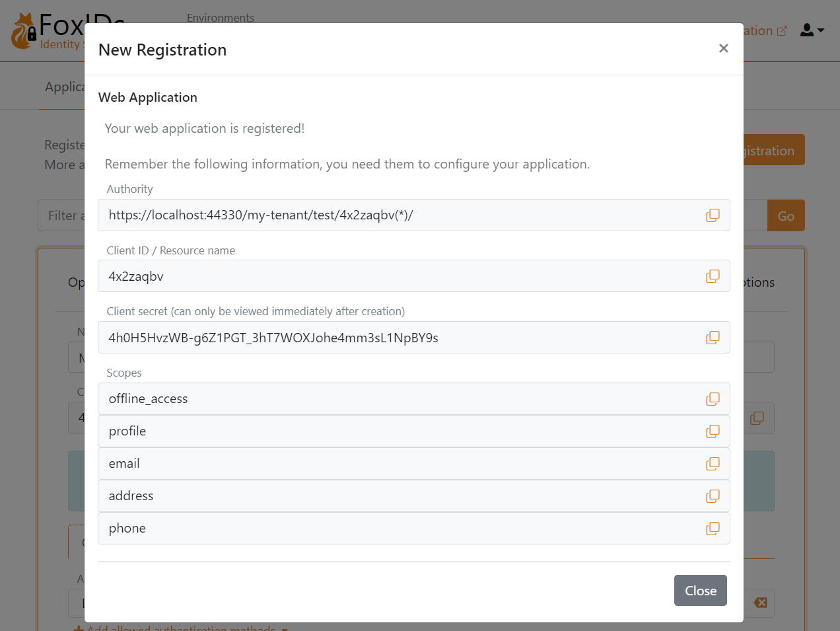
Task: Select the Authority URL text field
Action: [396, 215]
